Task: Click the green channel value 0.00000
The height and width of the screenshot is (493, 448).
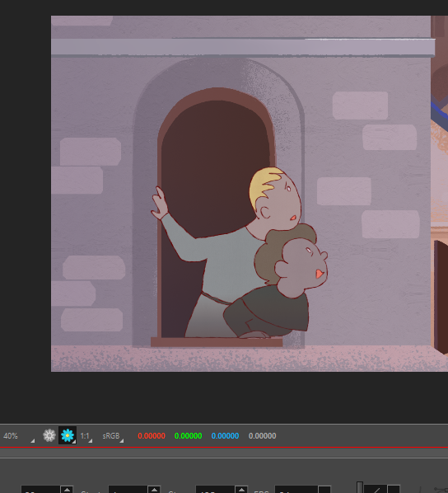Action: tap(189, 436)
